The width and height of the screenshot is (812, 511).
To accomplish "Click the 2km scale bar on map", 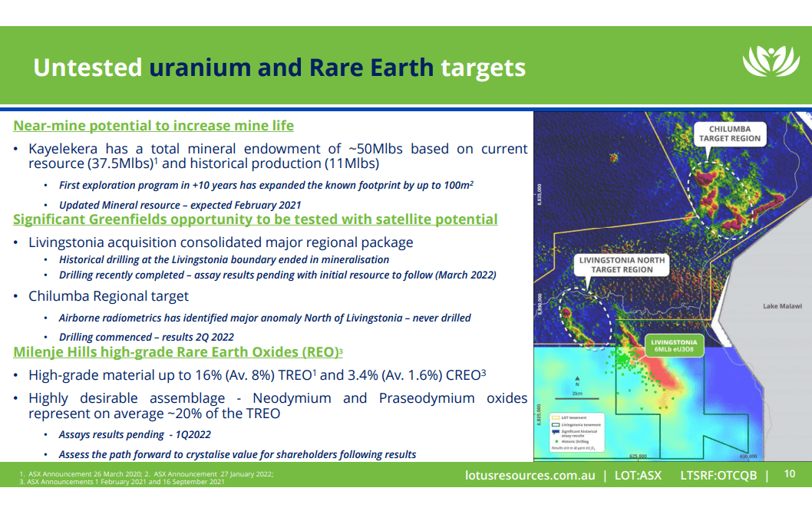I will point(577,399).
